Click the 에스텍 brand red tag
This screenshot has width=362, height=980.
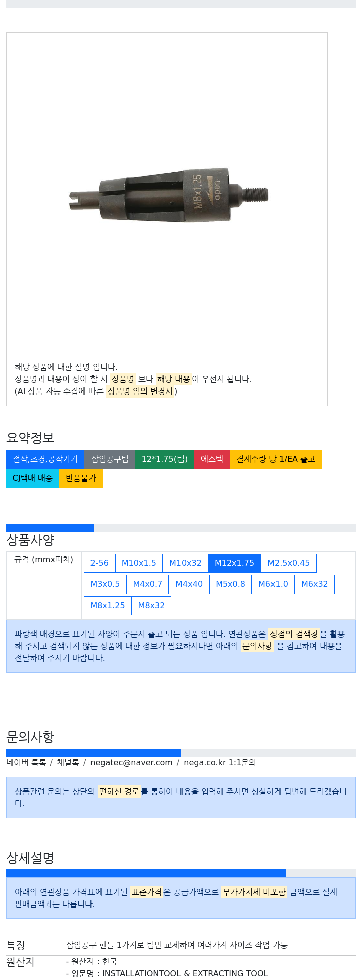[x=212, y=459]
